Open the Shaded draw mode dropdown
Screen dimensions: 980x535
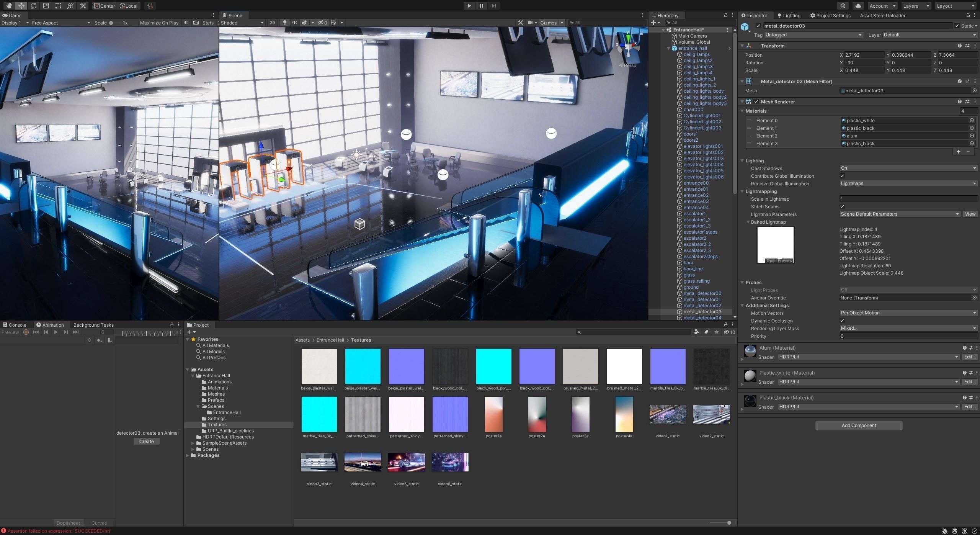point(242,23)
